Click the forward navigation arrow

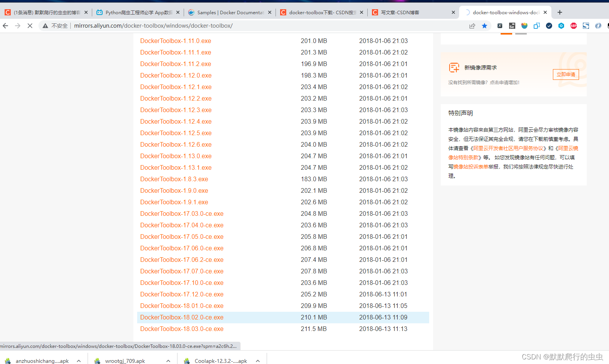tap(18, 26)
